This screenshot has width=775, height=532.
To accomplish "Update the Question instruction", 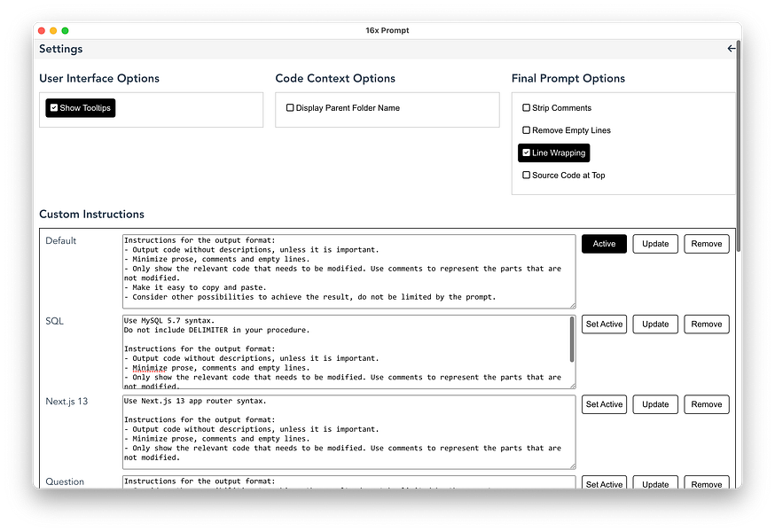I will (655, 482).
